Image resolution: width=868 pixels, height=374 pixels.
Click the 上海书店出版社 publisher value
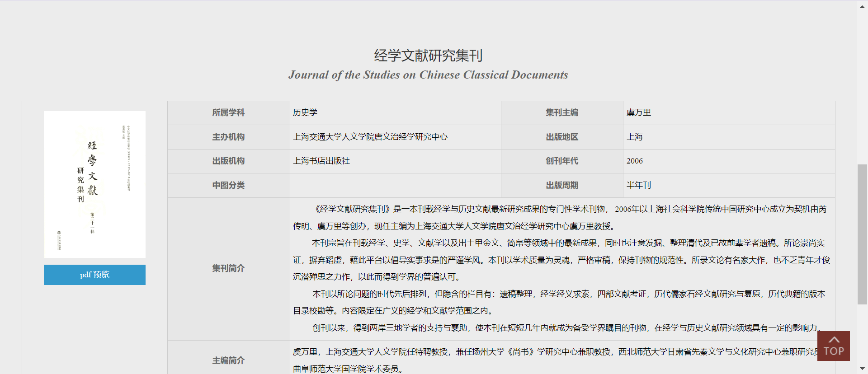[321, 161]
